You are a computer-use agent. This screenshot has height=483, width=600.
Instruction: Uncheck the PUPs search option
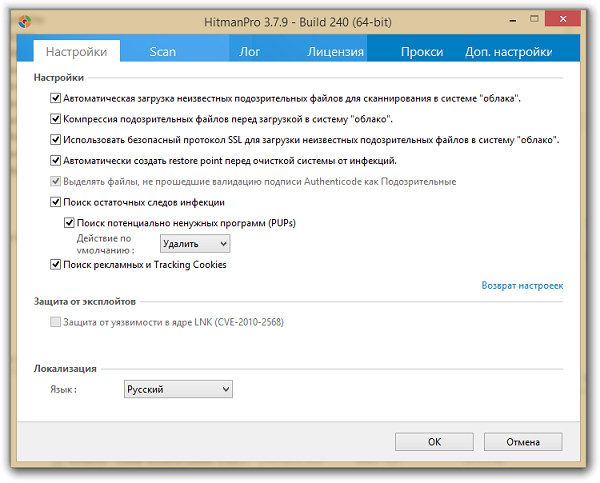69,222
